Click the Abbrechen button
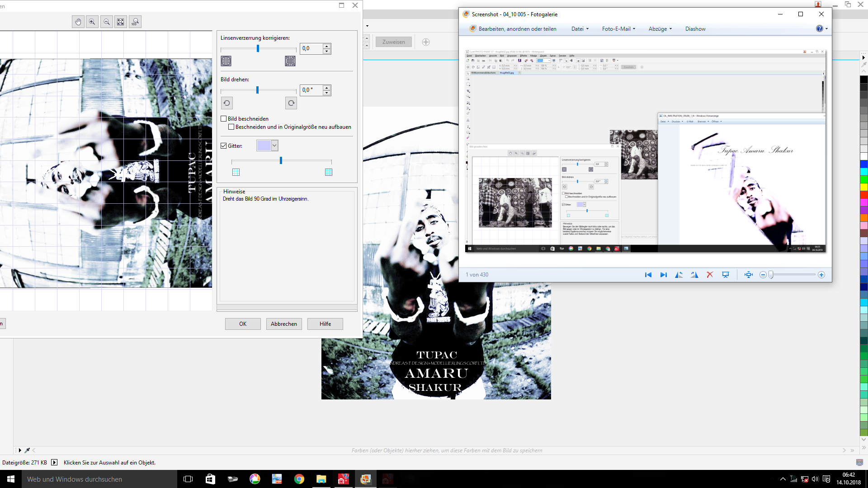 click(284, 324)
